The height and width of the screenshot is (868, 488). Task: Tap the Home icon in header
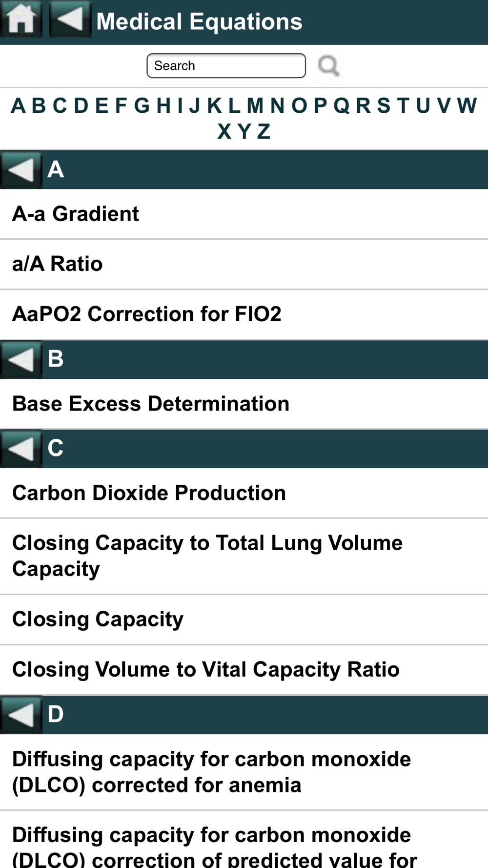click(21, 20)
